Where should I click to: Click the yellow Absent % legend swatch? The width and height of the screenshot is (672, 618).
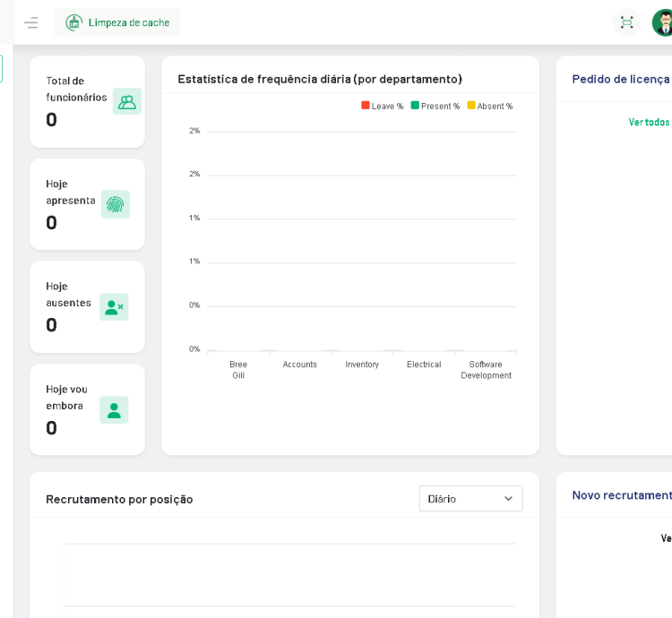click(471, 106)
